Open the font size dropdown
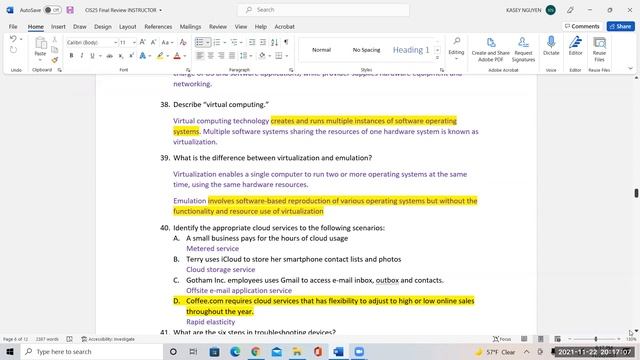 pyautogui.click(x=134, y=42)
